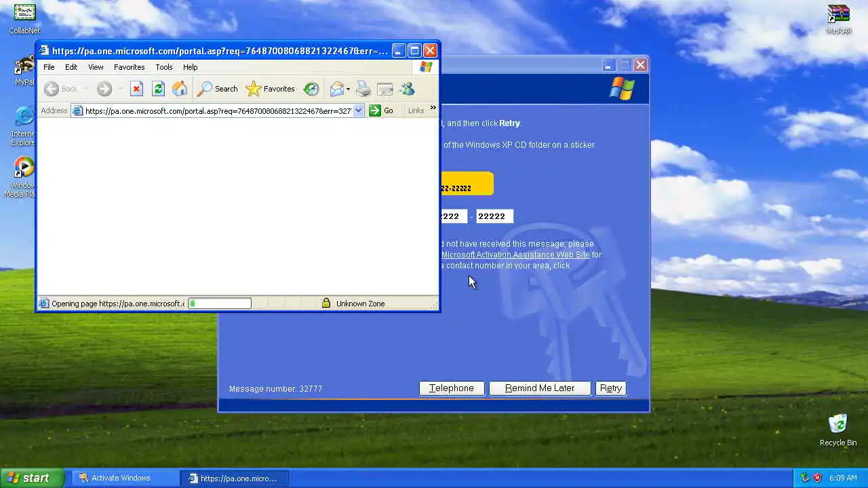Viewport: 868px width, 488px height.
Task: Switch to the pa.one.microsoft taskbar button
Action: click(235, 478)
